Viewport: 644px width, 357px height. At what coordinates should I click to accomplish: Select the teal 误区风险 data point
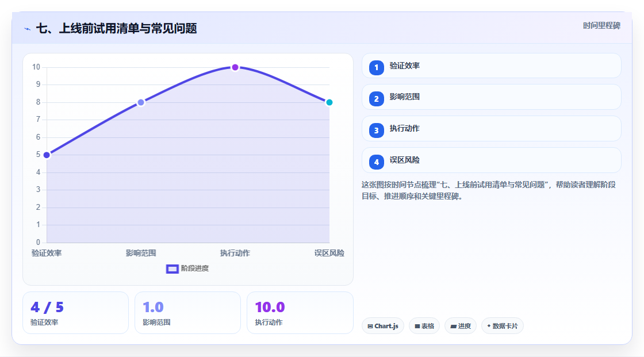click(329, 102)
